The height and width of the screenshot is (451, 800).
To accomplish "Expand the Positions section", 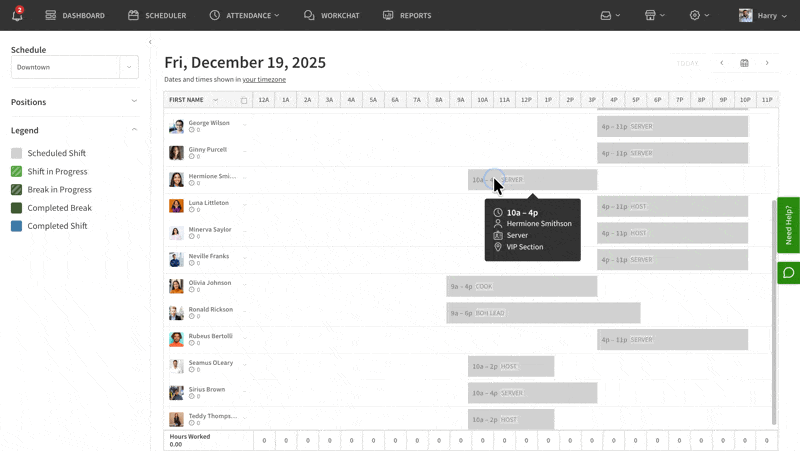I will click(134, 102).
